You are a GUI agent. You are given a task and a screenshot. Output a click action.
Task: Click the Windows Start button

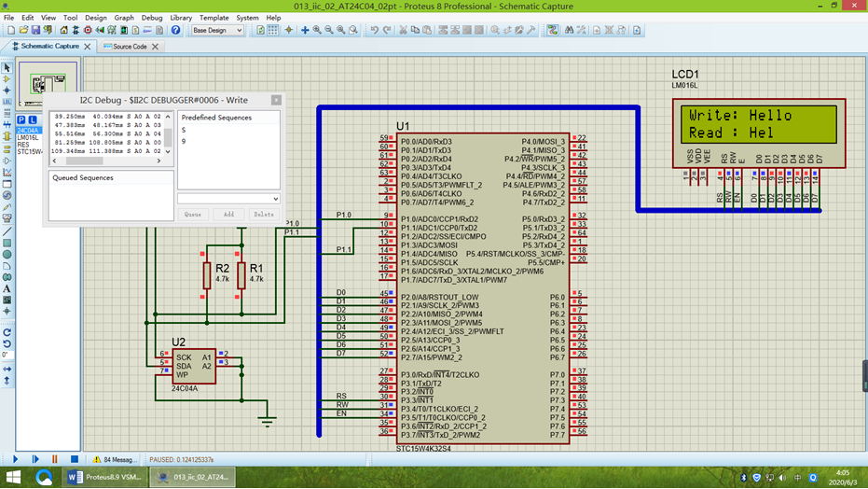[x=13, y=477]
